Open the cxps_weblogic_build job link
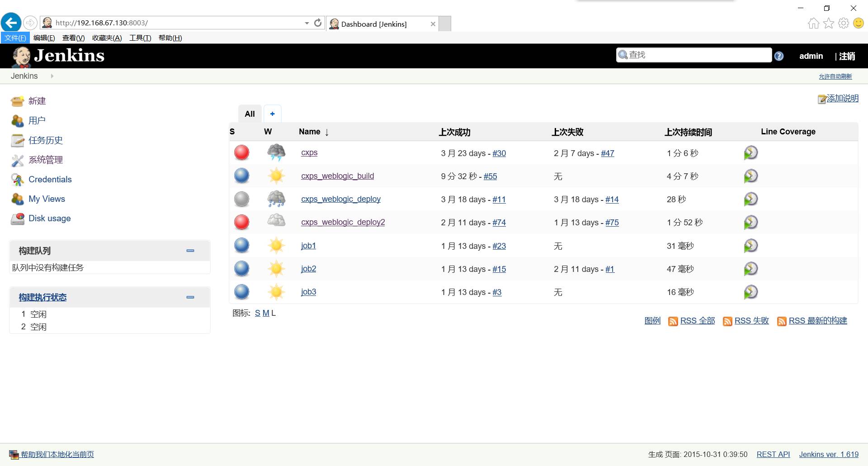Image resolution: width=868 pixels, height=466 pixels. coord(338,176)
